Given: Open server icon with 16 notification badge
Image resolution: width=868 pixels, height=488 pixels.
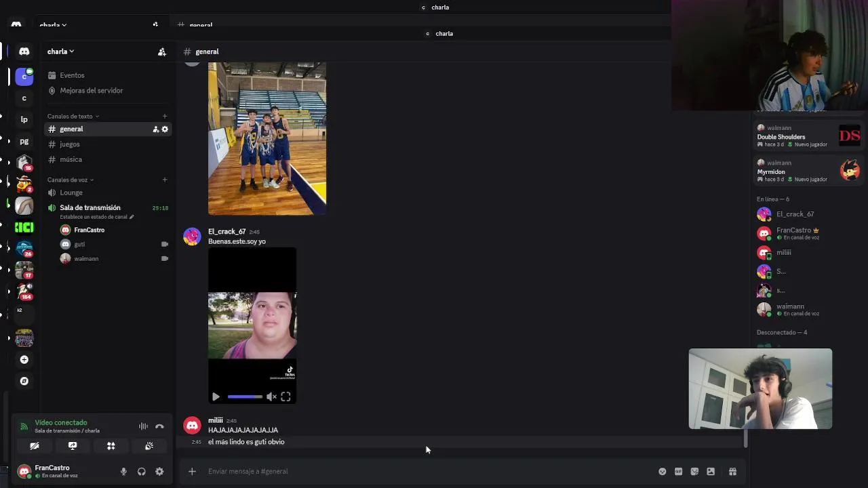Looking at the screenshot, I should [24, 163].
